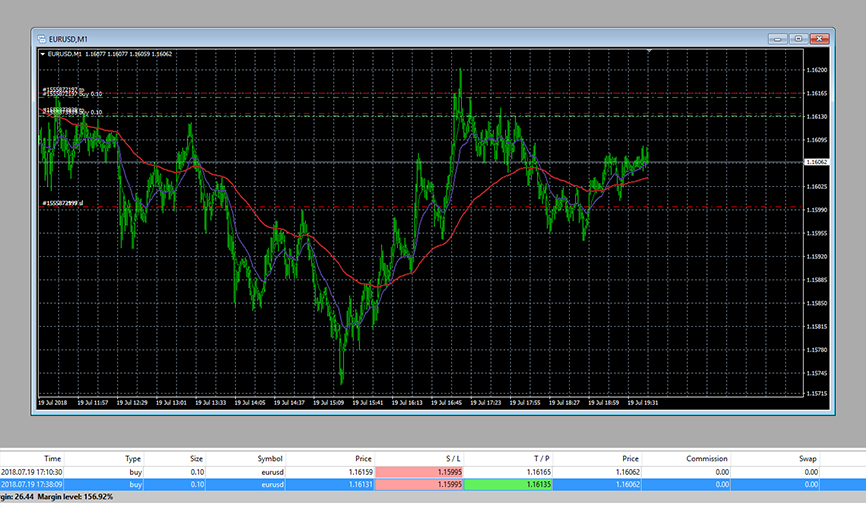Sort trades by the Type column header

click(133, 459)
